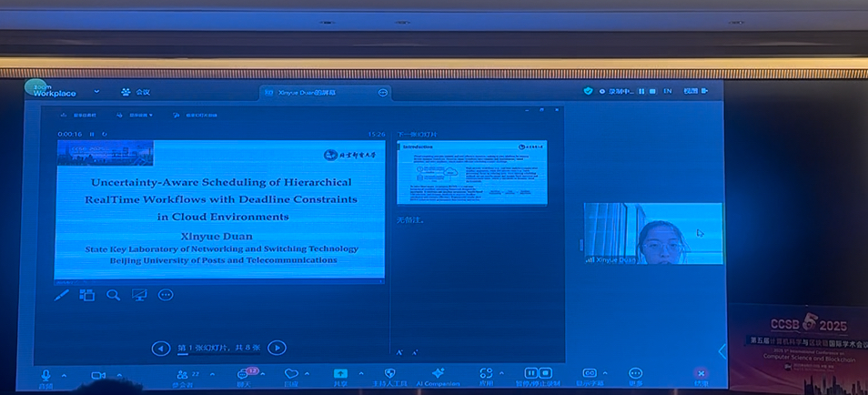
Task: Click the 15:26 clock text
Action: tap(377, 134)
